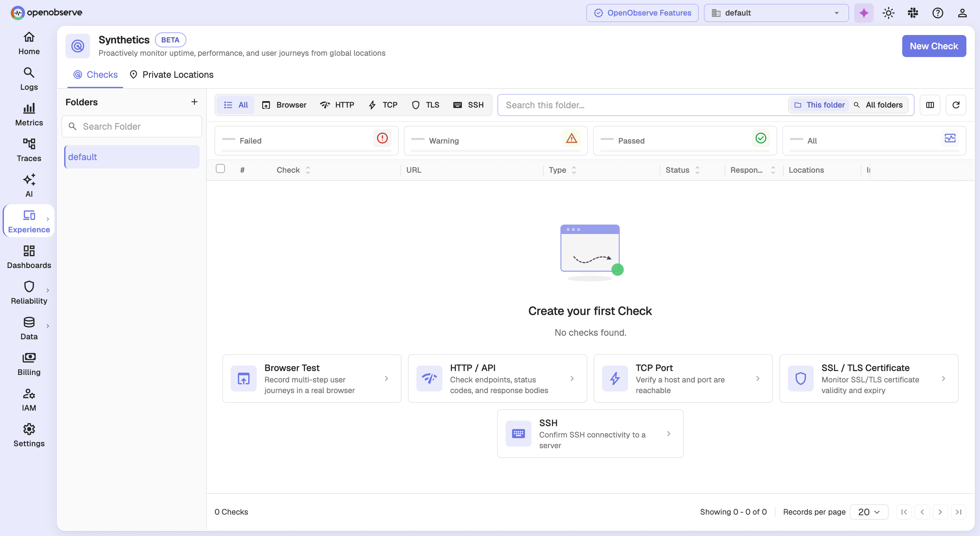Select the Failed status card

(306, 141)
